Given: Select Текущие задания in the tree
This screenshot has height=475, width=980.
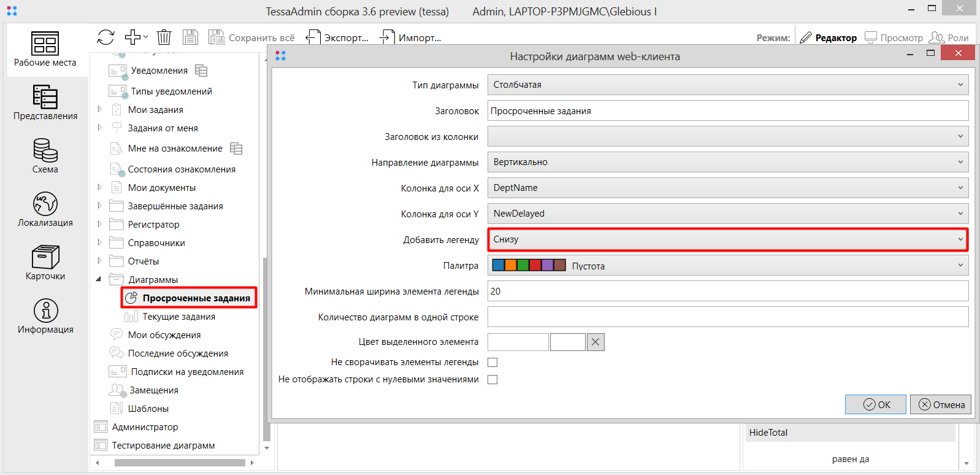Looking at the screenshot, I should (x=178, y=317).
